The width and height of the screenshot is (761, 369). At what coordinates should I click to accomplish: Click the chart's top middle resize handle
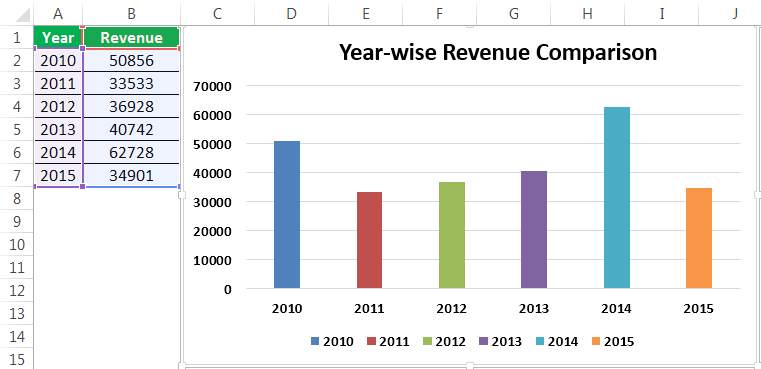[x=469, y=27]
